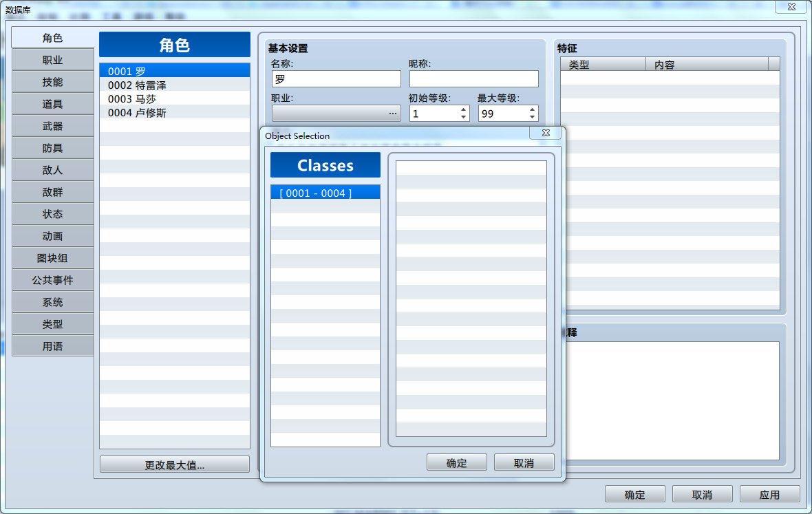Click the Classes header in Object Selection
Screen dimensions: 812x514
click(x=325, y=165)
